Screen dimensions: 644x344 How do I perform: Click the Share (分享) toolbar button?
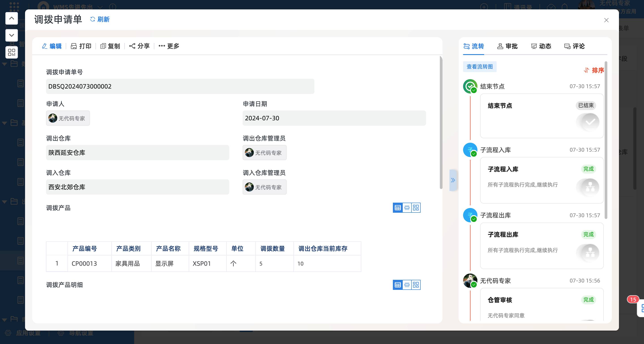tap(139, 46)
